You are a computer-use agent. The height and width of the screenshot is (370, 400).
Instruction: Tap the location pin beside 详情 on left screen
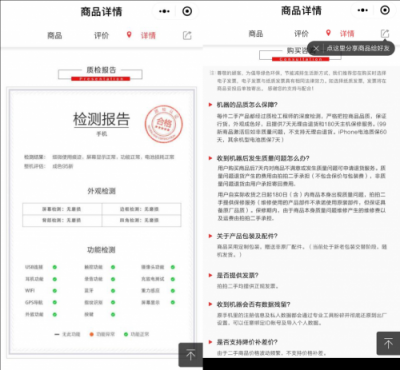coord(129,35)
